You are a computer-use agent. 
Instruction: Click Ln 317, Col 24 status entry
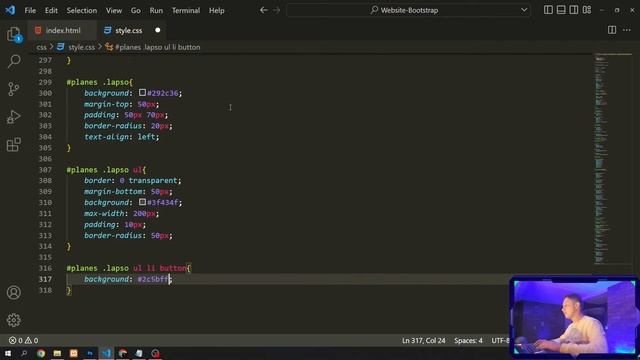click(424, 340)
